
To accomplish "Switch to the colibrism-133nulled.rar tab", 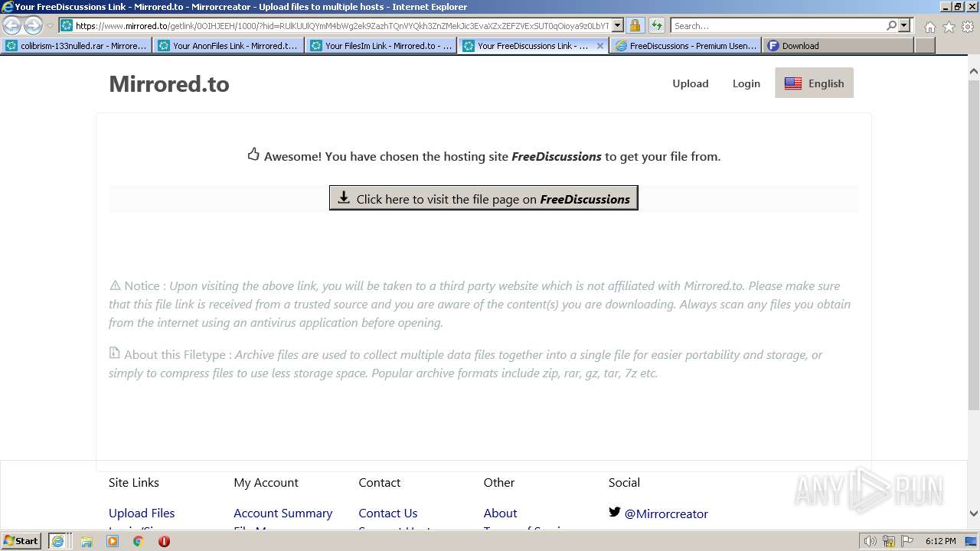I will [x=77, y=46].
